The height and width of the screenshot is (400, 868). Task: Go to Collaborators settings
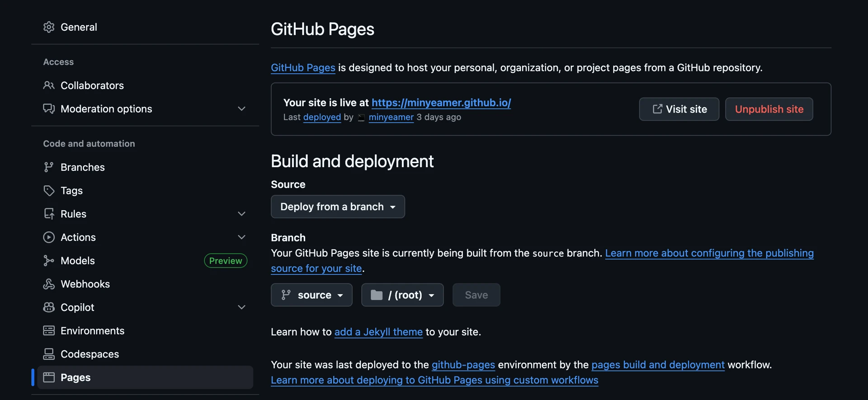(145, 85)
